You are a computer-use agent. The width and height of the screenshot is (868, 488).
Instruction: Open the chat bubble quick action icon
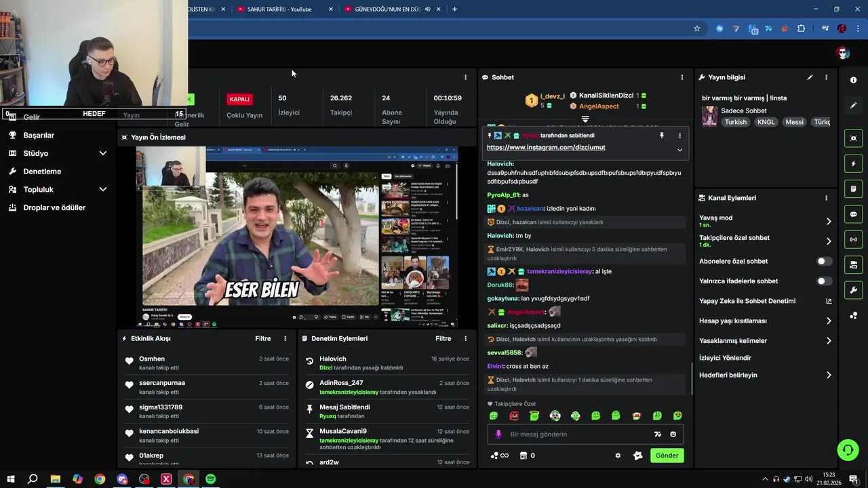853,214
